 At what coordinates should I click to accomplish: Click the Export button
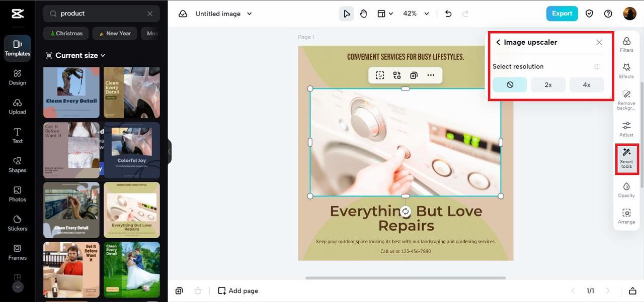(x=562, y=14)
